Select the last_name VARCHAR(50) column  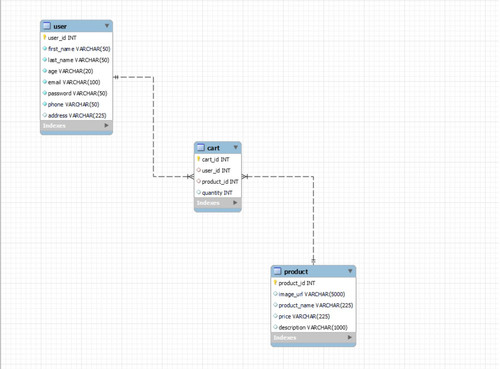pos(76,60)
